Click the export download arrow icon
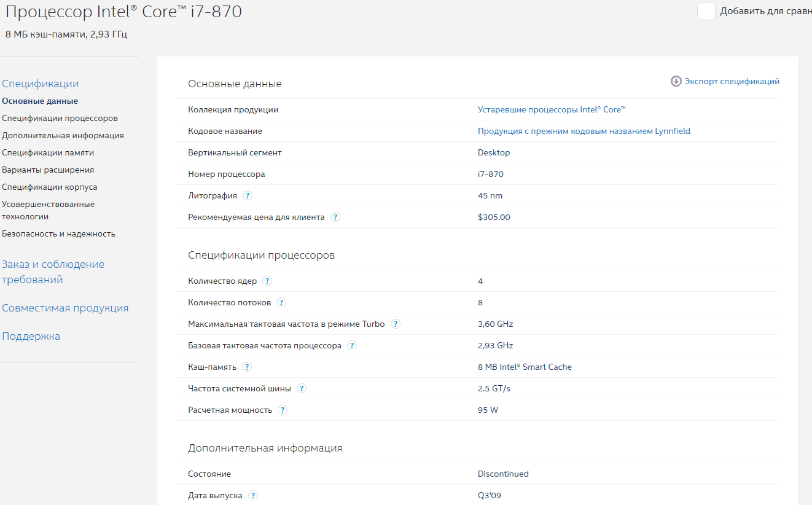Viewport: 812px width, 505px height. click(676, 81)
